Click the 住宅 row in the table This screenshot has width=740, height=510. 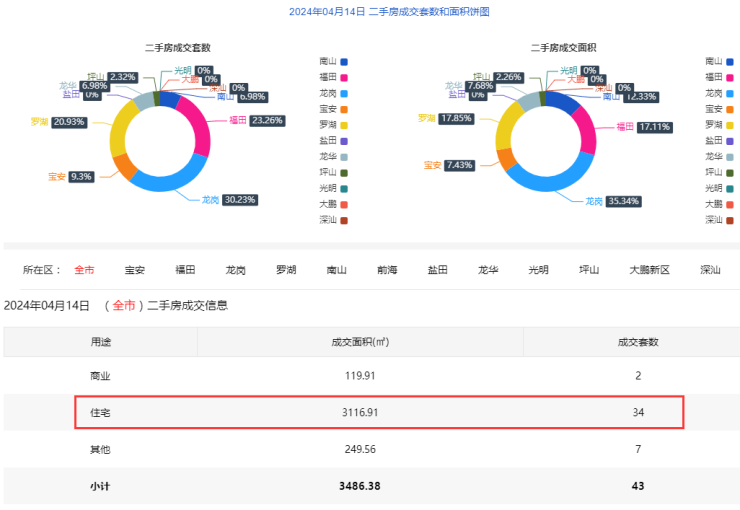point(378,412)
